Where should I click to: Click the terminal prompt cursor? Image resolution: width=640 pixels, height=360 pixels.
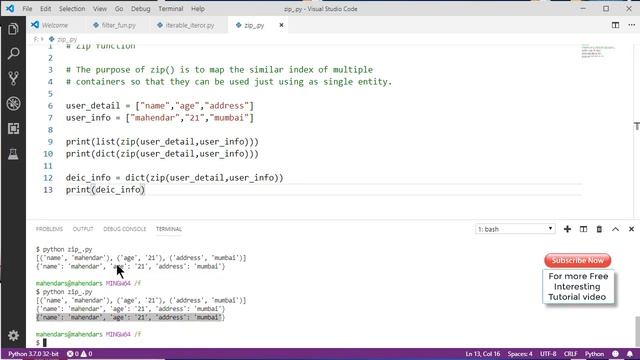pos(44,343)
